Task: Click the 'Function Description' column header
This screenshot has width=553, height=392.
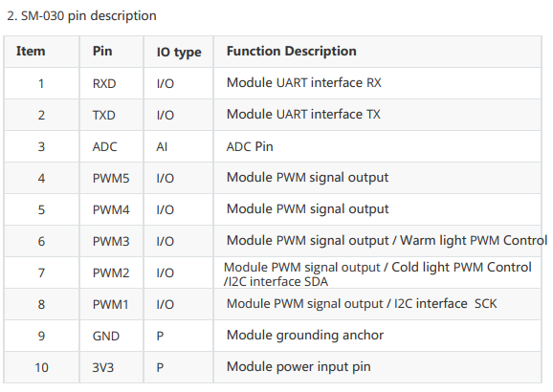Action: click(x=291, y=51)
